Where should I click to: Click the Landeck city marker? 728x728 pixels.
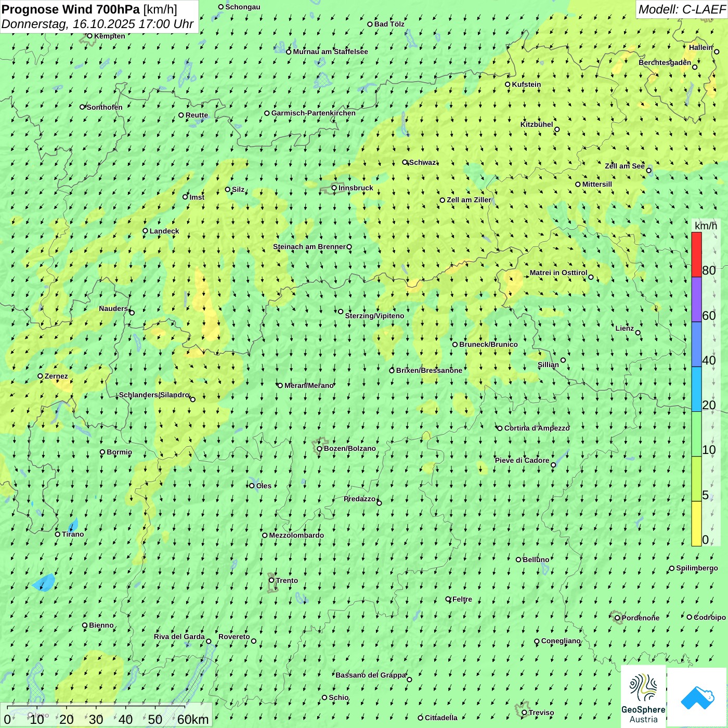pyautogui.click(x=146, y=231)
